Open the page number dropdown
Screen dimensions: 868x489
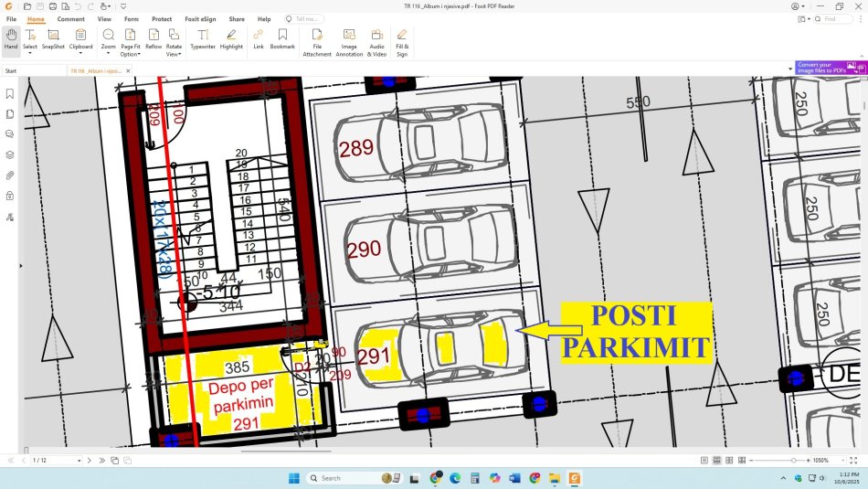click(79, 461)
